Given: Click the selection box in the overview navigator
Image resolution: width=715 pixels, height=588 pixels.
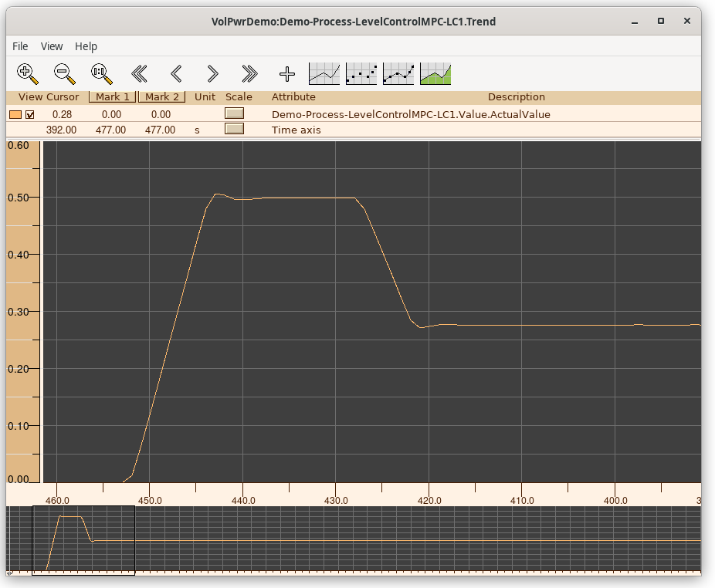Looking at the screenshot, I should click(83, 540).
